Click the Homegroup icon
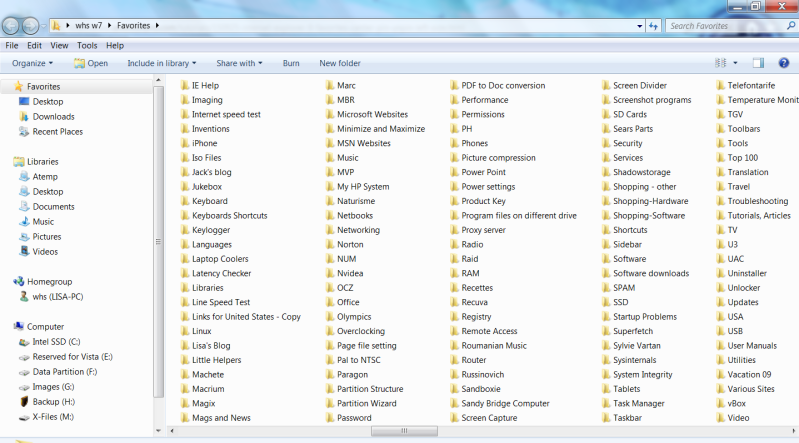 18,281
